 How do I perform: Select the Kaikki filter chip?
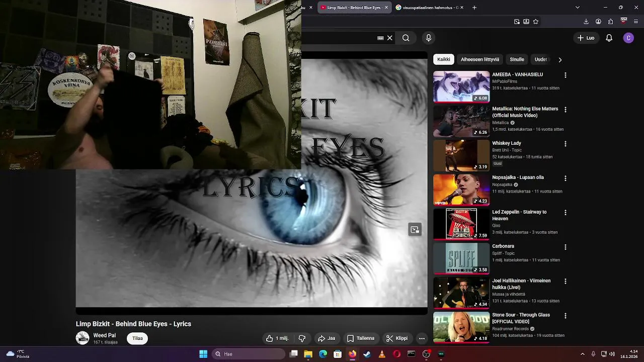444,59
